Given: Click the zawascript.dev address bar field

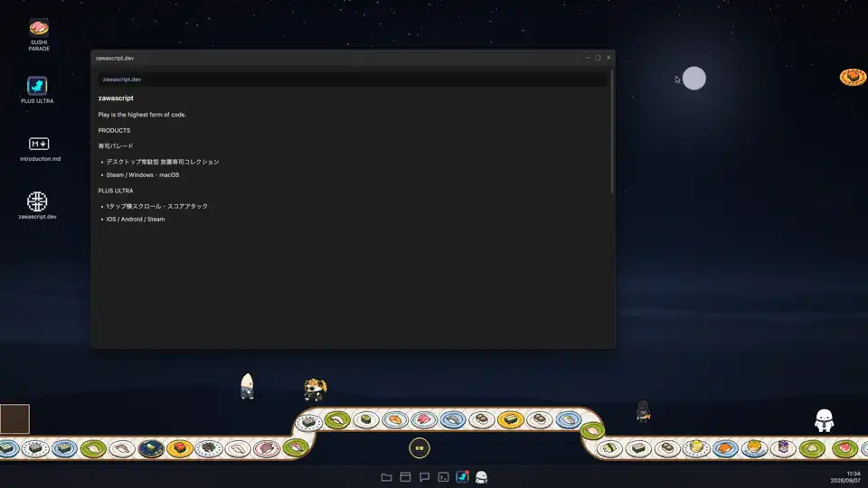Looking at the screenshot, I should (x=352, y=80).
